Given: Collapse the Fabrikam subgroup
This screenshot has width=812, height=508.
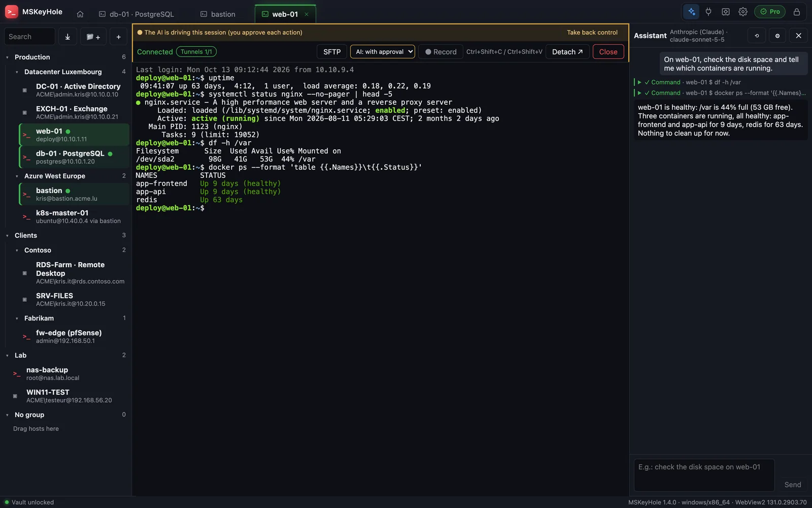Looking at the screenshot, I should coord(17,319).
